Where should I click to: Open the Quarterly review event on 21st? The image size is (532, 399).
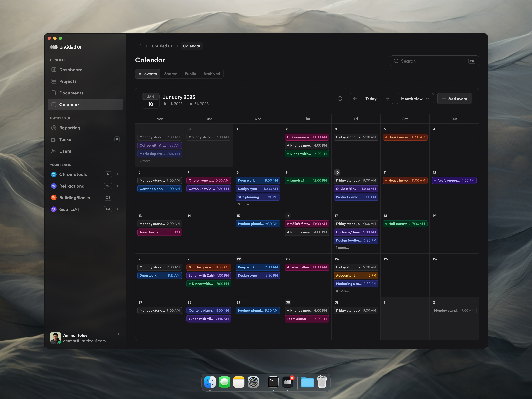pyautogui.click(x=209, y=267)
